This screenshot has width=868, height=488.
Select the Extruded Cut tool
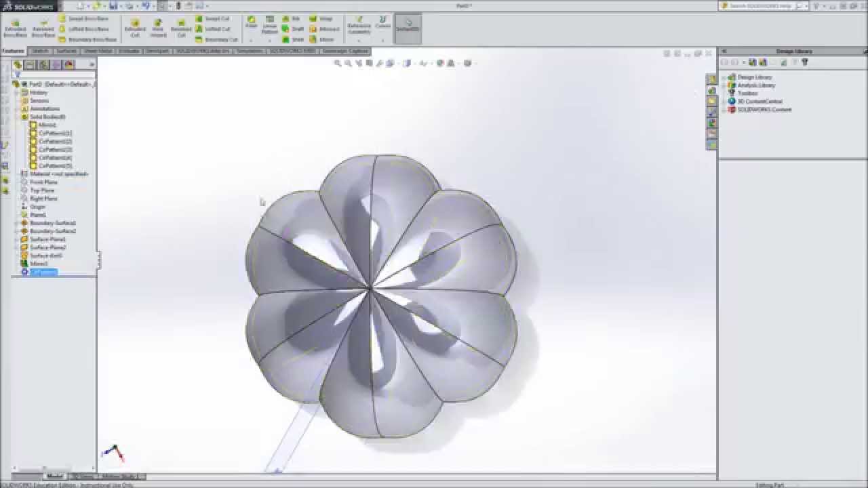[x=135, y=28]
